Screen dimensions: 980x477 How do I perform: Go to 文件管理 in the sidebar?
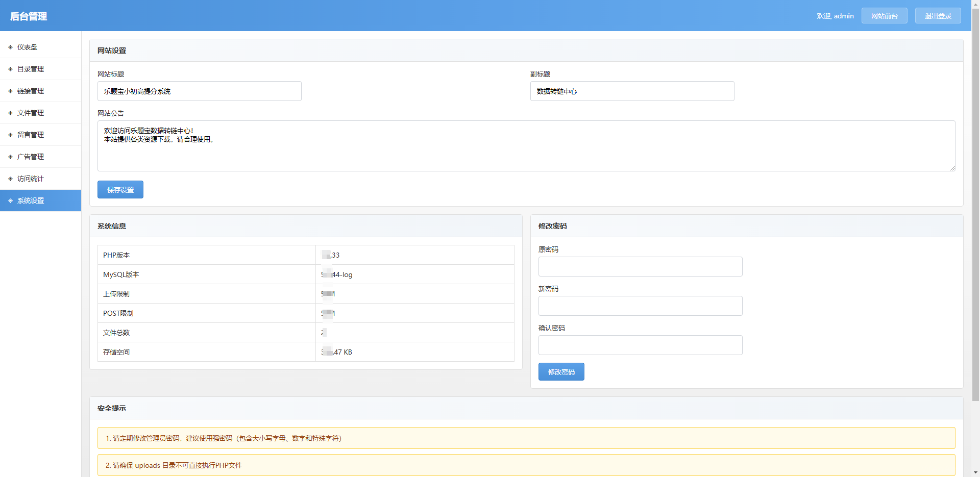click(x=31, y=113)
